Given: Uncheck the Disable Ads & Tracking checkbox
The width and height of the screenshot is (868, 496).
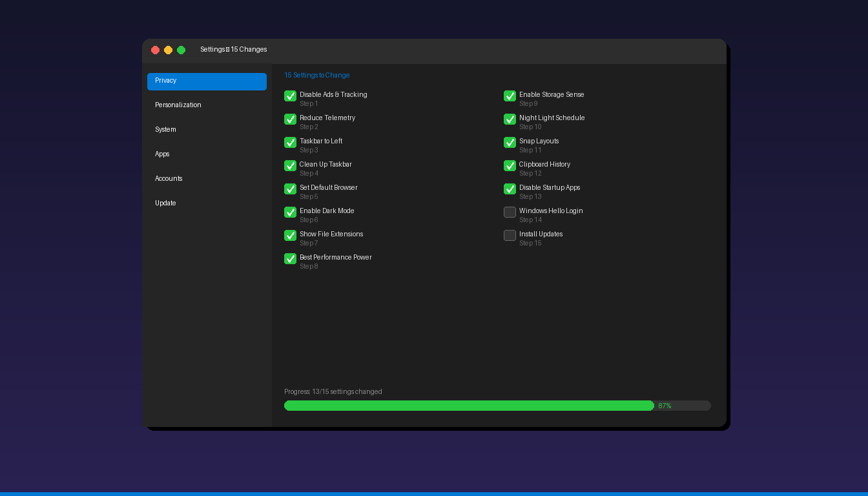Looking at the screenshot, I should coord(290,96).
